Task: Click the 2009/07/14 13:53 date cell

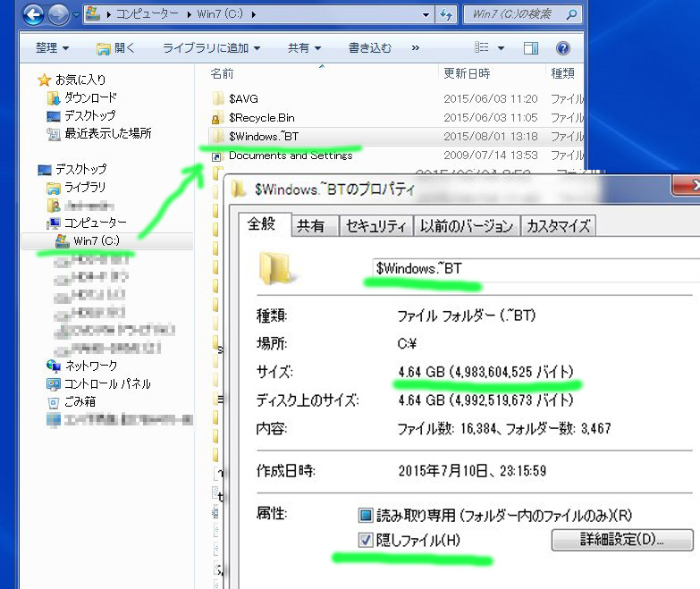Action: click(491, 156)
